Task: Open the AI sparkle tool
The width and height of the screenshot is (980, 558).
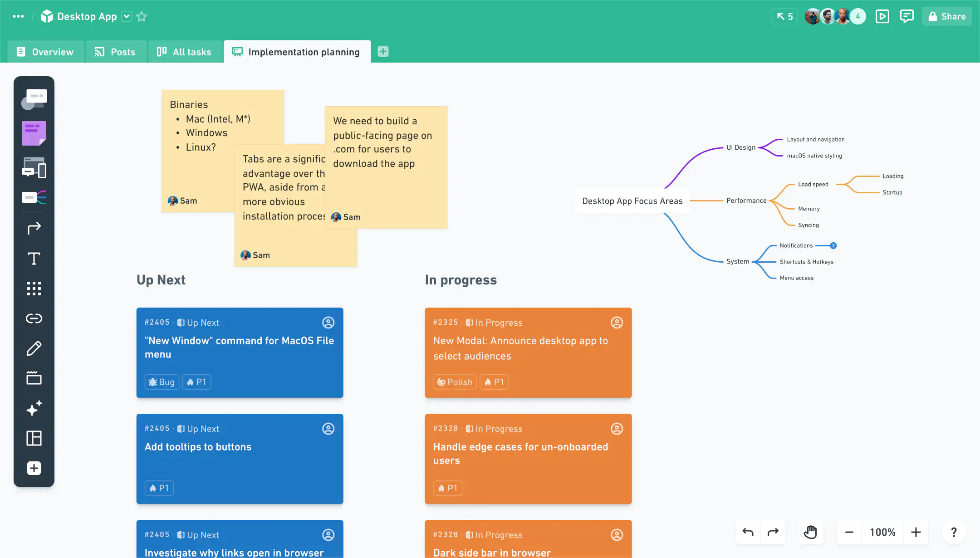Action: pos(34,408)
